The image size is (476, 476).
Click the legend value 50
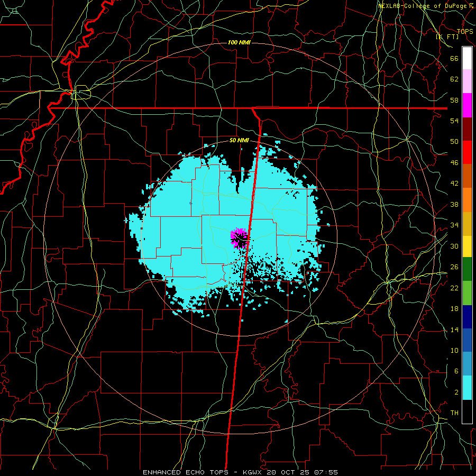tap(454, 142)
